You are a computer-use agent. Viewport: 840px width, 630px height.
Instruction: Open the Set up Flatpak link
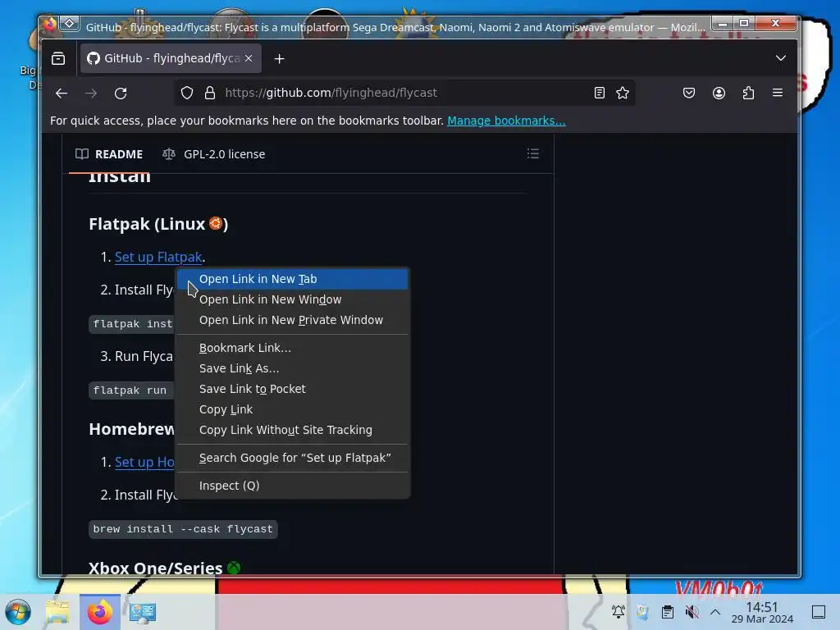click(x=158, y=257)
